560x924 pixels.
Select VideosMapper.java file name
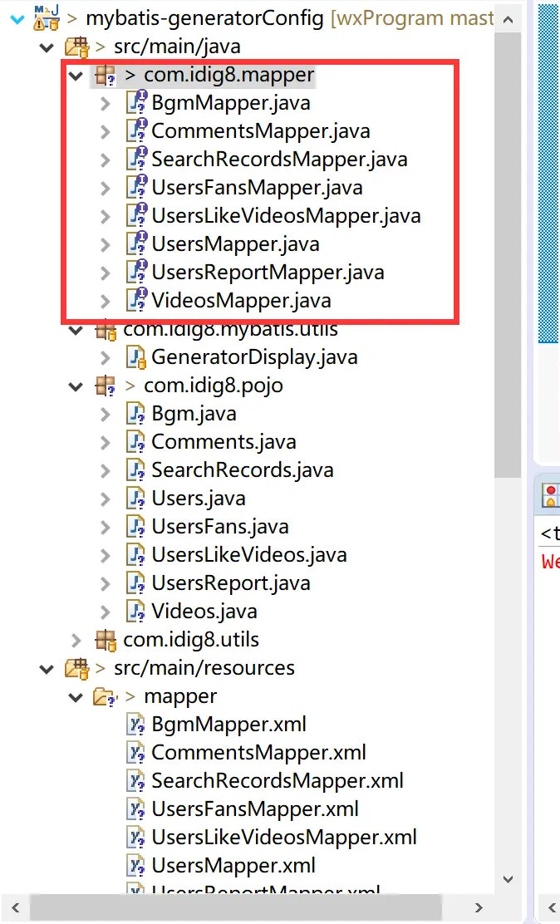pos(241,301)
